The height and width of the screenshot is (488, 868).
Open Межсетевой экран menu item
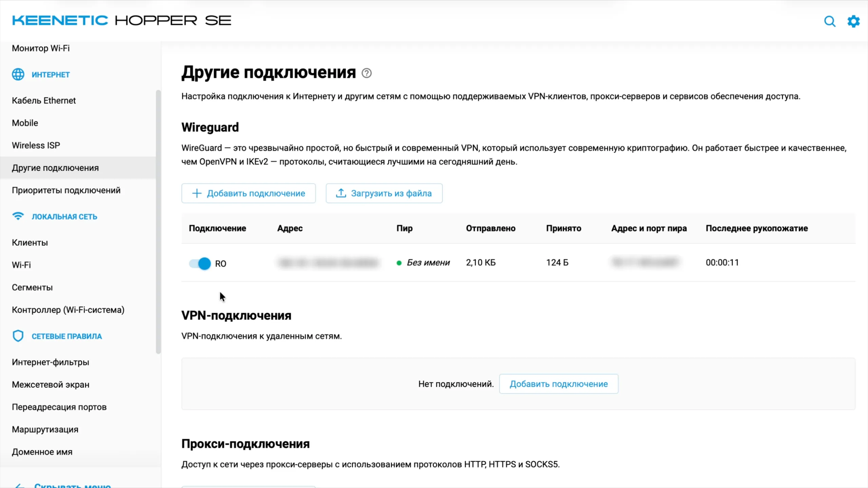(x=51, y=384)
